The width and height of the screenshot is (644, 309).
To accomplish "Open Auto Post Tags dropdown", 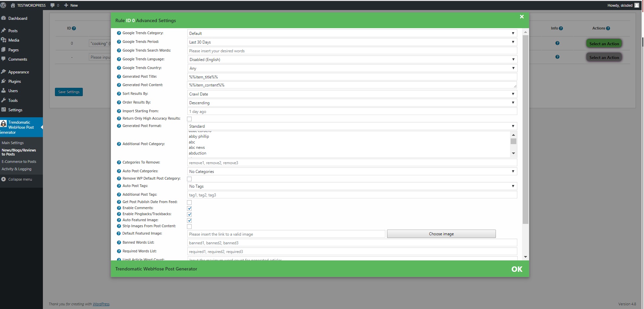I will (x=352, y=186).
